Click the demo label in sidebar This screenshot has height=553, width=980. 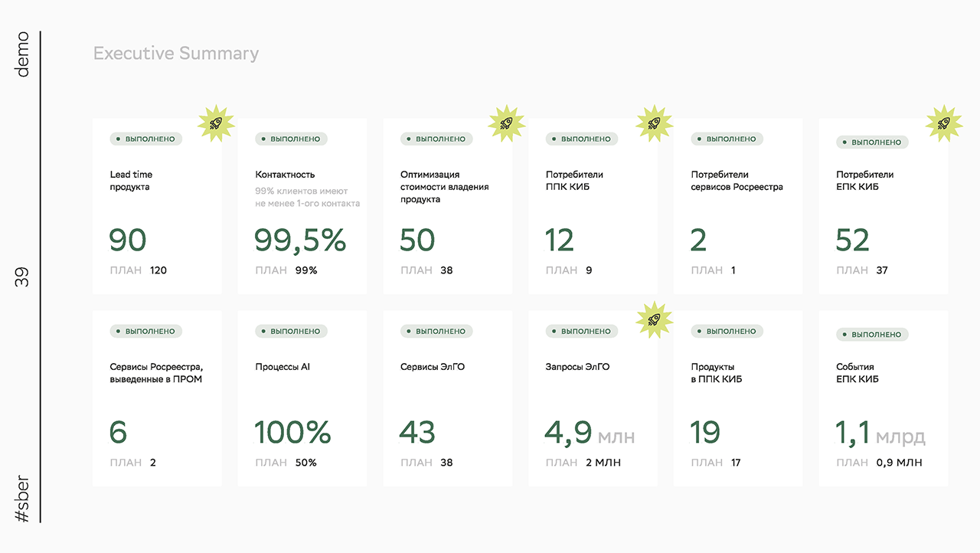click(x=23, y=54)
